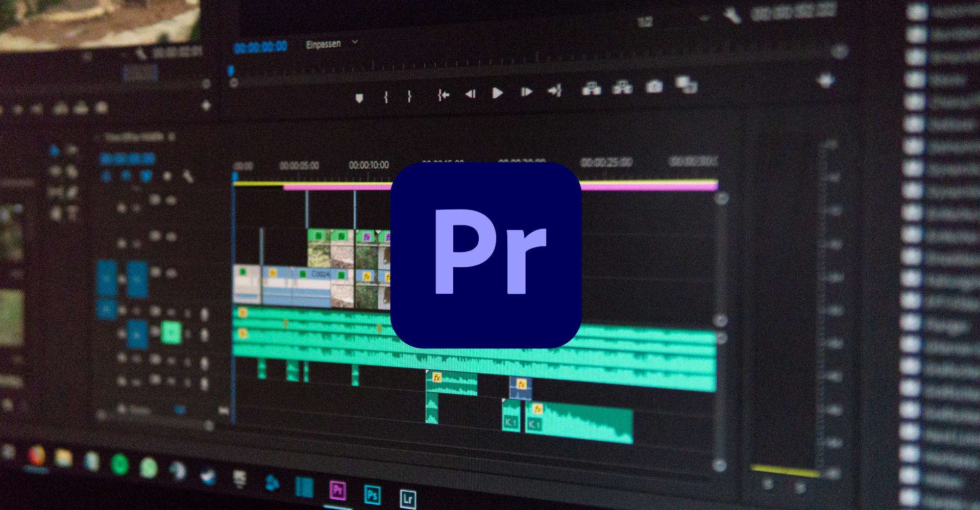Open the timeline sequence panel menu
Screen dimensions: 980x510
172,137
